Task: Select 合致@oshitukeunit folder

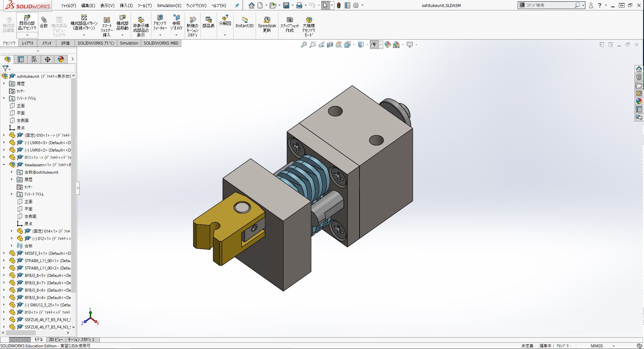Action: tap(42, 172)
